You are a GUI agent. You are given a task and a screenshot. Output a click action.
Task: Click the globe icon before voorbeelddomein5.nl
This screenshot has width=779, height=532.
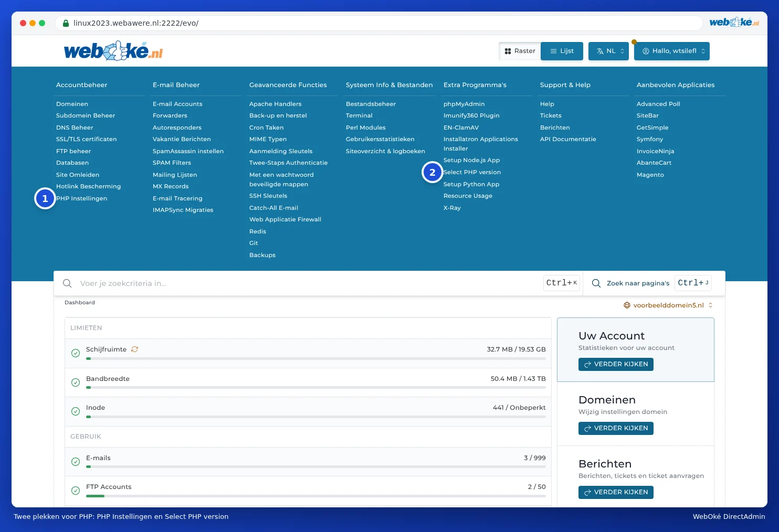coord(627,305)
